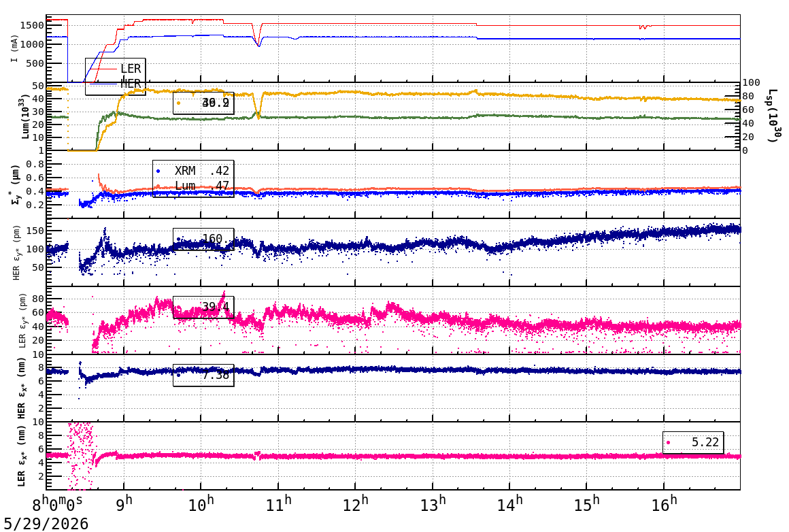Click the blue marker dot beside XRM
Image resolution: width=789 pixels, height=532 pixels.
pyautogui.click(x=158, y=171)
